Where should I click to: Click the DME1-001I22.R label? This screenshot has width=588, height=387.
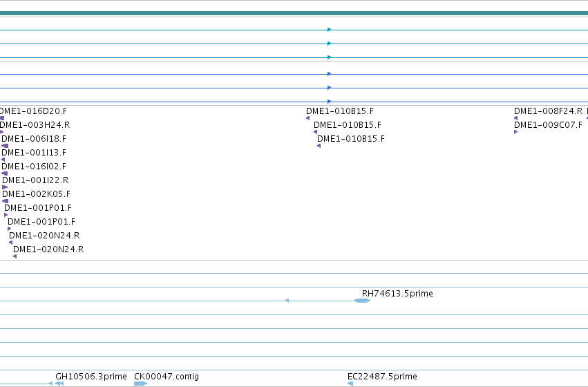[x=35, y=180]
